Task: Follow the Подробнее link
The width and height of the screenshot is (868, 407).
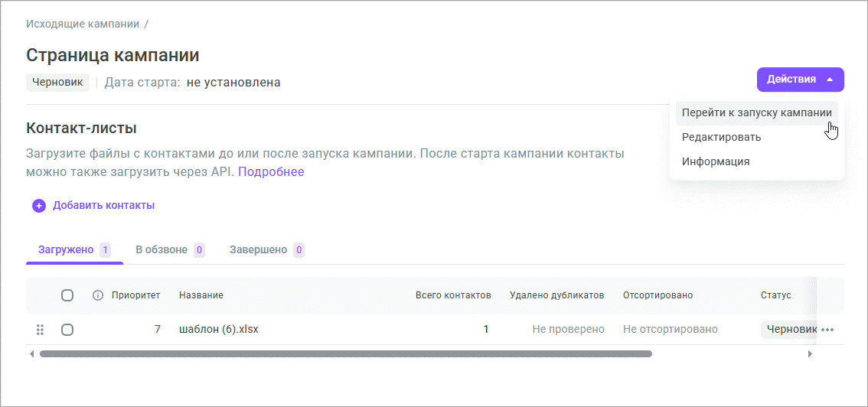Action: [271, 171]
